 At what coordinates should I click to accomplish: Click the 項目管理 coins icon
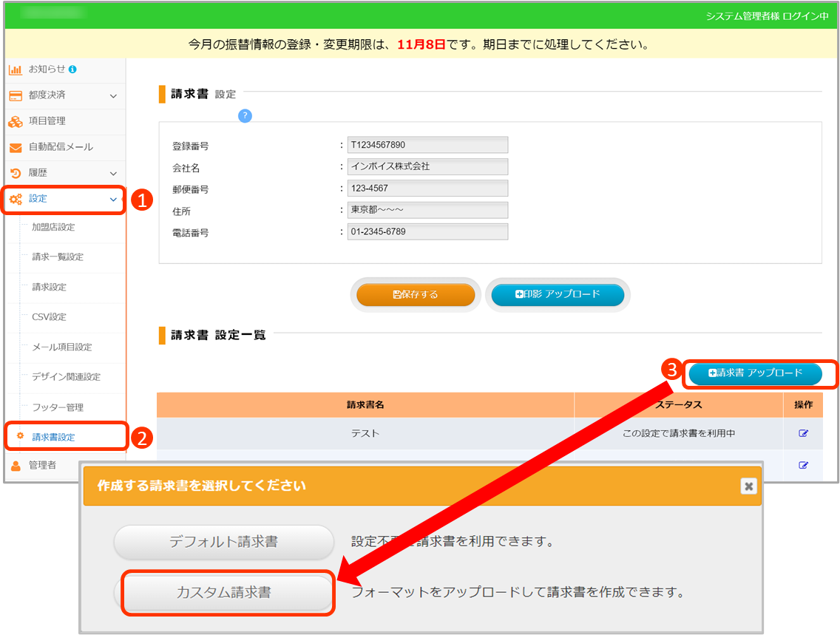[x=16, y=121]
